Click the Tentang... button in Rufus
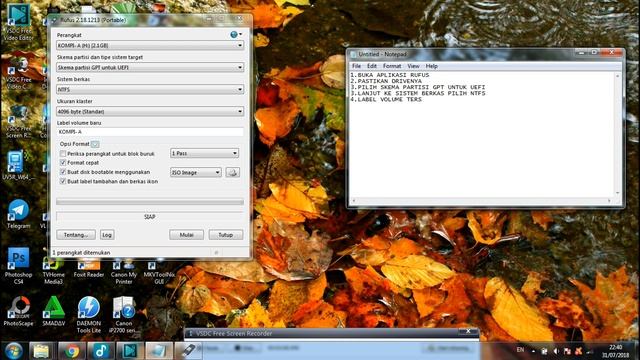The width and height of the screenshot is (640, 360). [76, 235]
